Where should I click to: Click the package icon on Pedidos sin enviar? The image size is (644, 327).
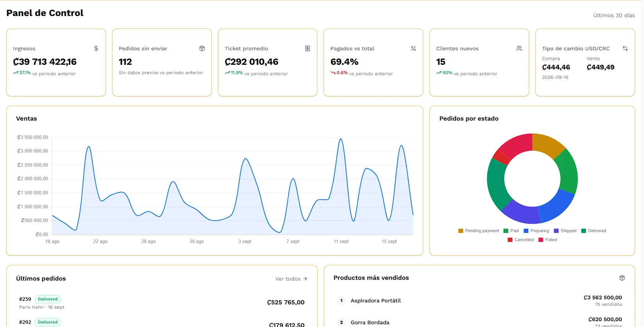tap(202, 48)
